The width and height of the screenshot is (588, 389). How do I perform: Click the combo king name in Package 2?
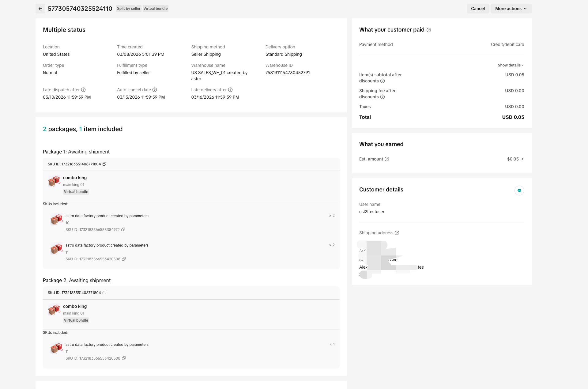pos(75,306)
